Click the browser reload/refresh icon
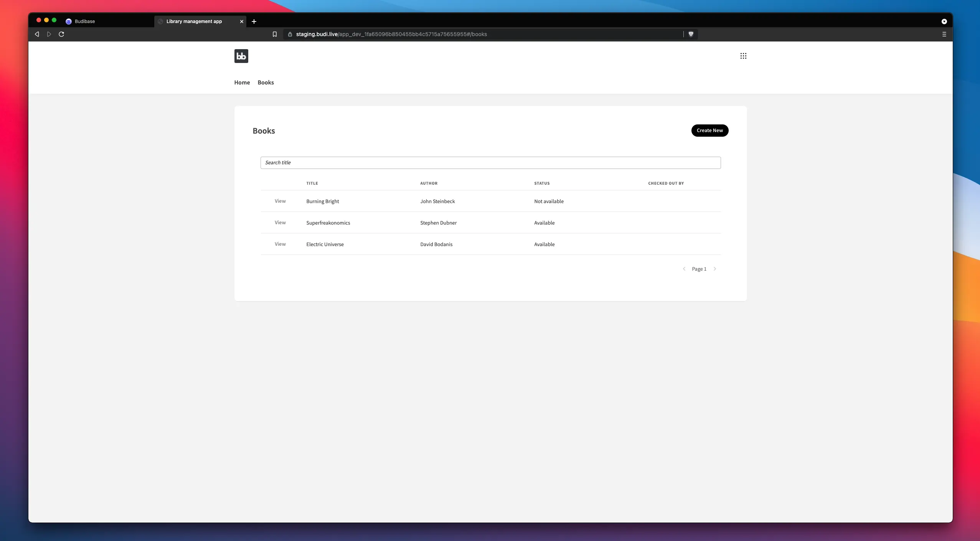The height and width of the screenshot is (541, 980). tap(61, 34)
